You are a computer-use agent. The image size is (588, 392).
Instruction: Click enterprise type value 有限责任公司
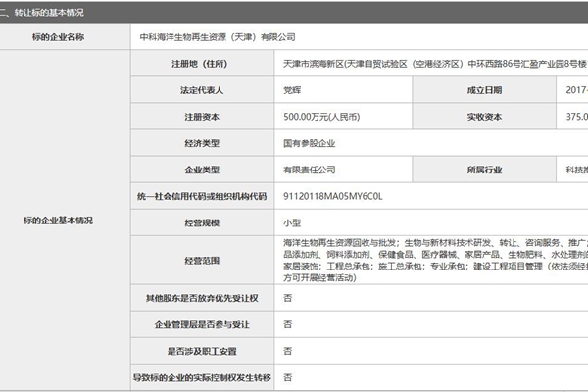pyautogui.click(x=310, y=170)
